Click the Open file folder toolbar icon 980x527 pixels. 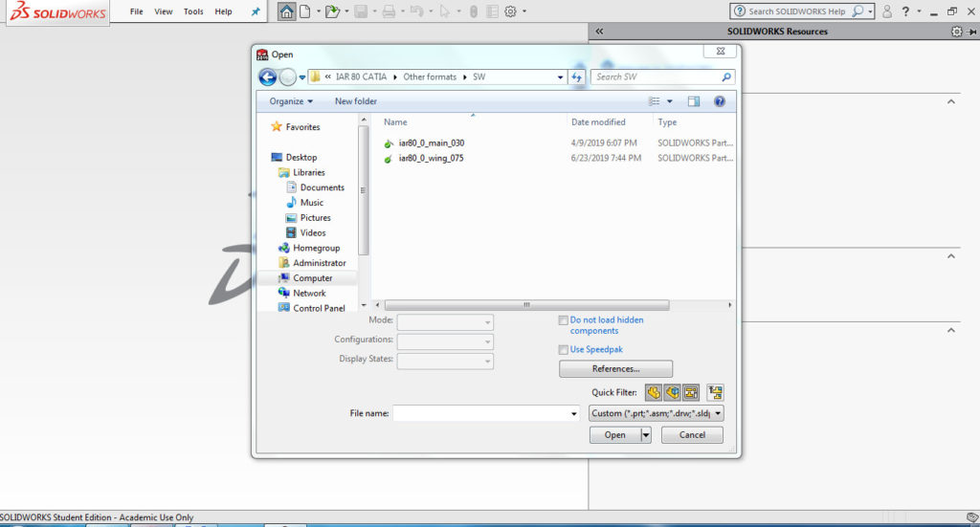tap(332, 11)
